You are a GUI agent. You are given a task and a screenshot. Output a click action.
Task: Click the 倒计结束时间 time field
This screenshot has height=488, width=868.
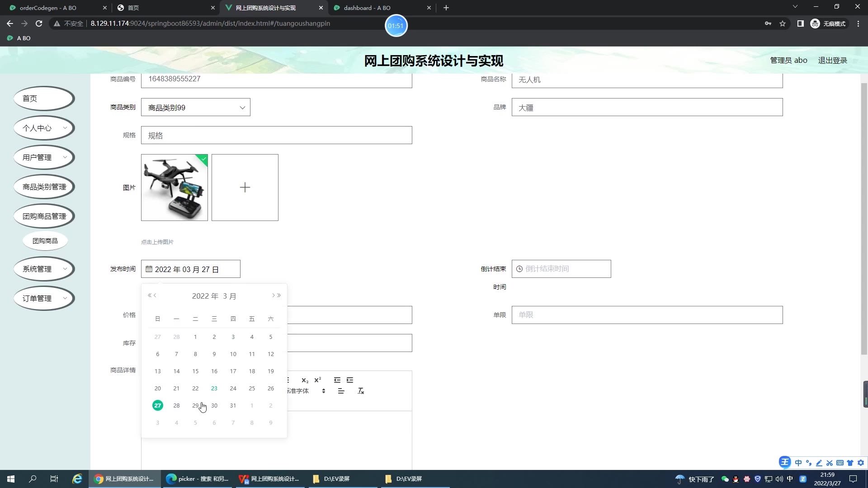[561, 269]
